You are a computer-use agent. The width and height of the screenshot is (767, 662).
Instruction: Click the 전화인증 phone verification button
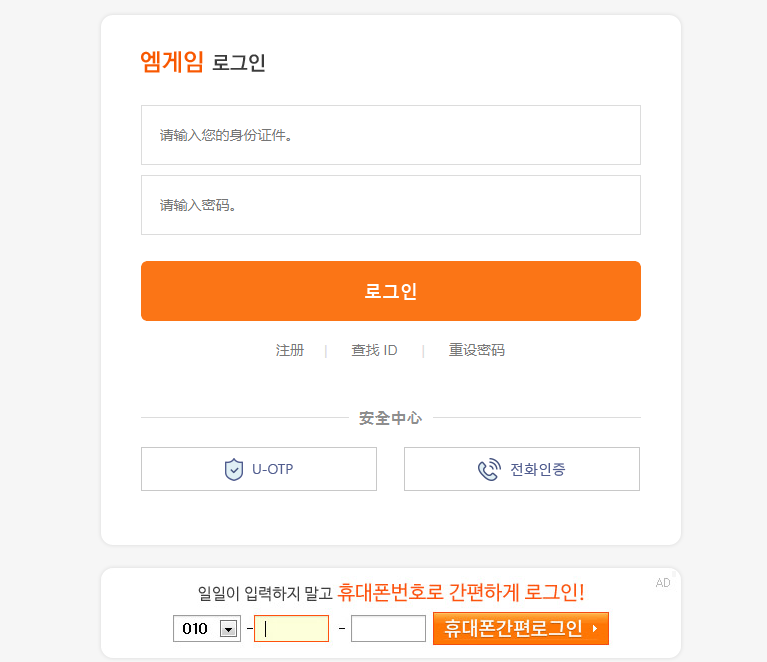(x=522, y=469)
